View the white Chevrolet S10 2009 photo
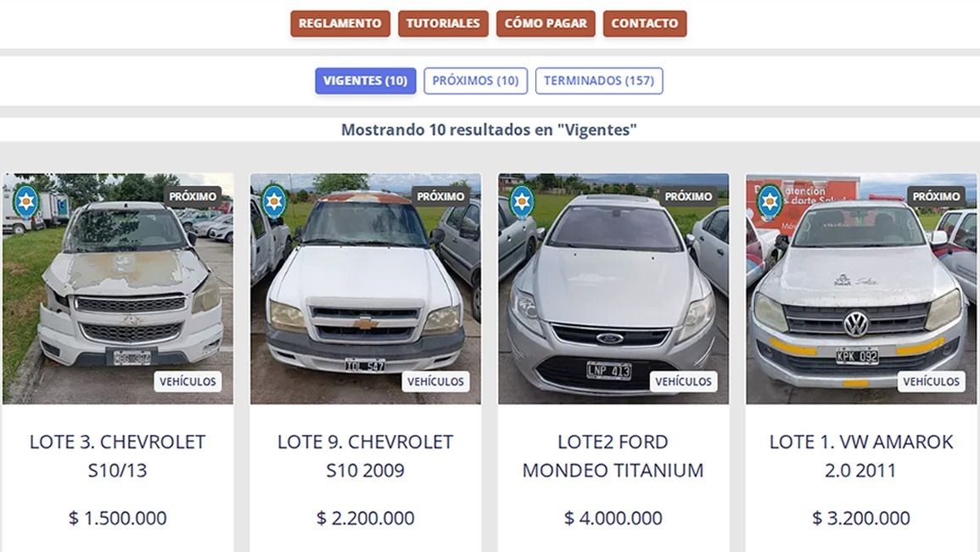 click(366, 289)
